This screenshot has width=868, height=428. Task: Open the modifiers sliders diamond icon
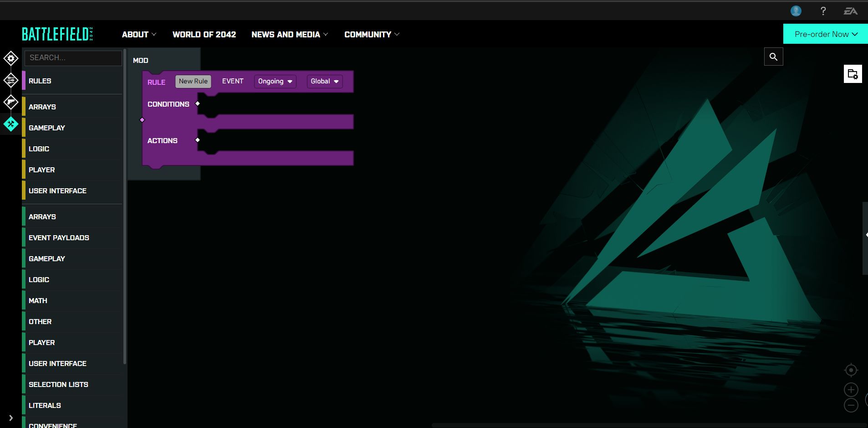(x=11, y=80)
